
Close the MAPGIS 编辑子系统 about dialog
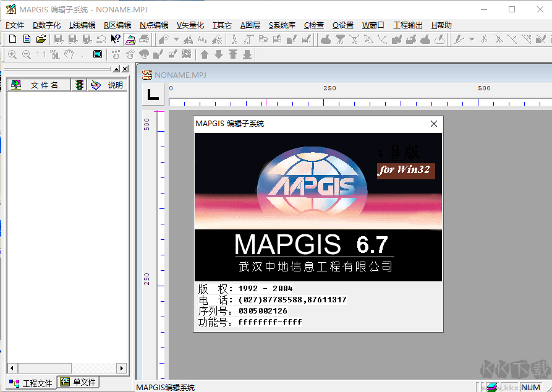pyautogui.click(x=434, y=124)
